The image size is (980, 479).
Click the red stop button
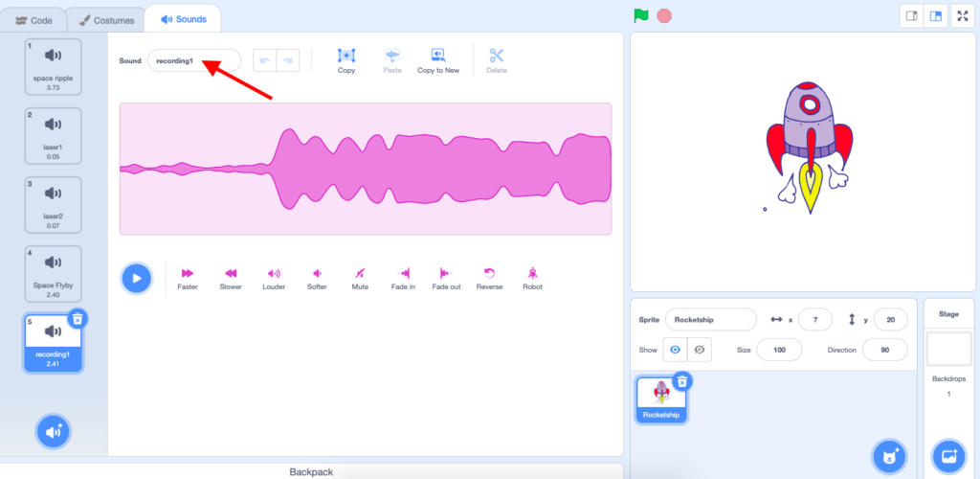(664, 15)
